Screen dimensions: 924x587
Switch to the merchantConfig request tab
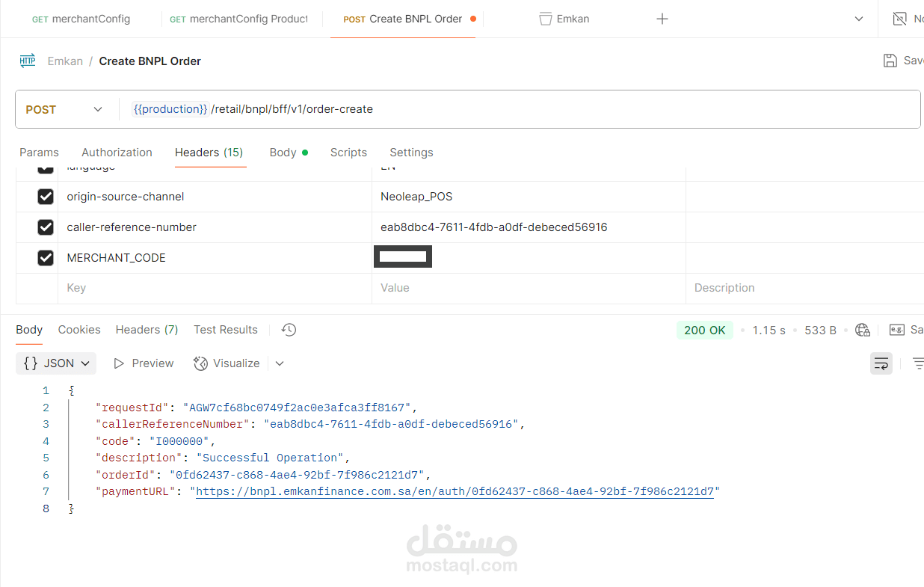click(81, 19)
